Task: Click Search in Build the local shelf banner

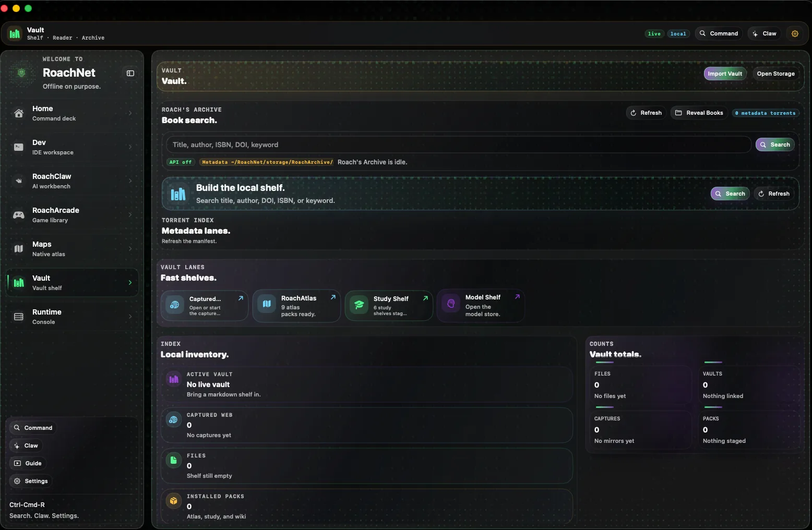Action: 730,194
